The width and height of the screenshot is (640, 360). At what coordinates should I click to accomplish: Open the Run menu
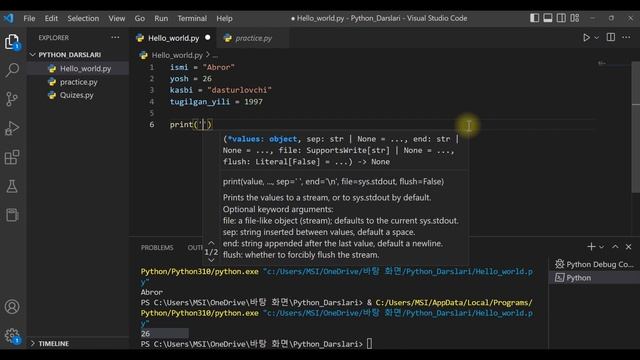point(161,18)
